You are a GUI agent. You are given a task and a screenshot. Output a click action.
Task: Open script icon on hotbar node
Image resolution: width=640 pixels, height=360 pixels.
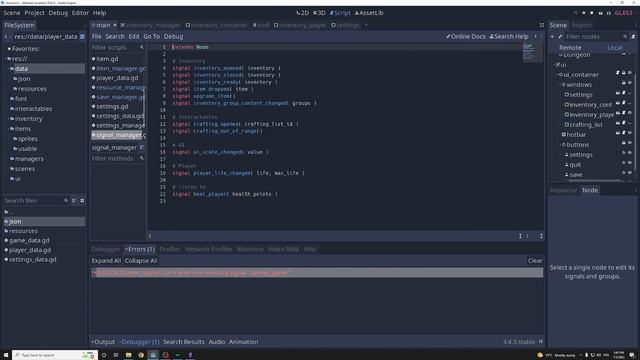pyautogui.click(x=624, y=133)
